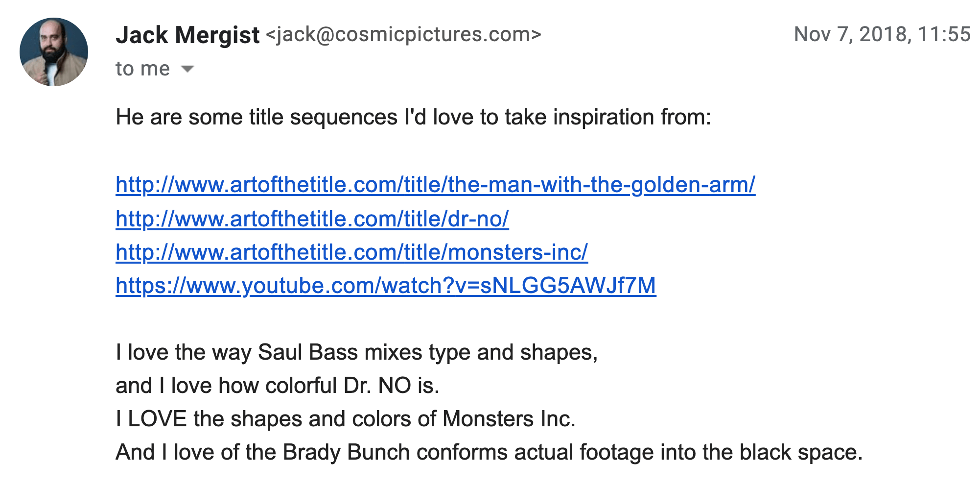Click Jack Mergist's profile avatar

click(54, 52)
